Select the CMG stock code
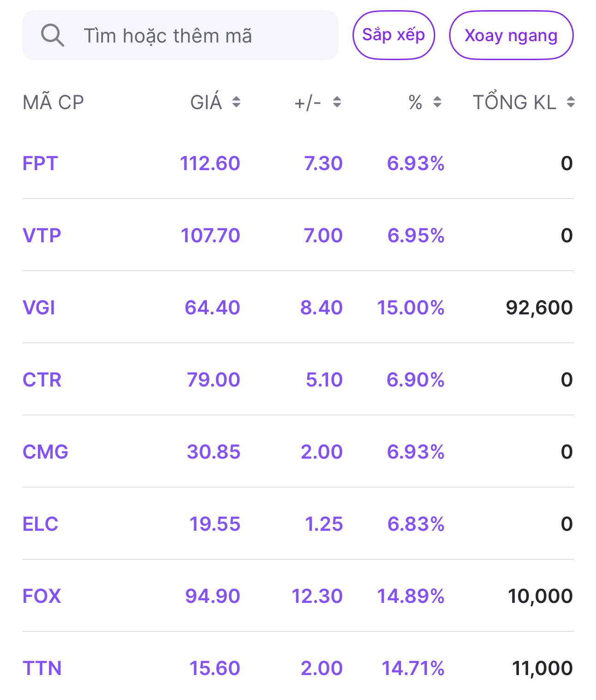Screen dimensions: 596x700 45,452
